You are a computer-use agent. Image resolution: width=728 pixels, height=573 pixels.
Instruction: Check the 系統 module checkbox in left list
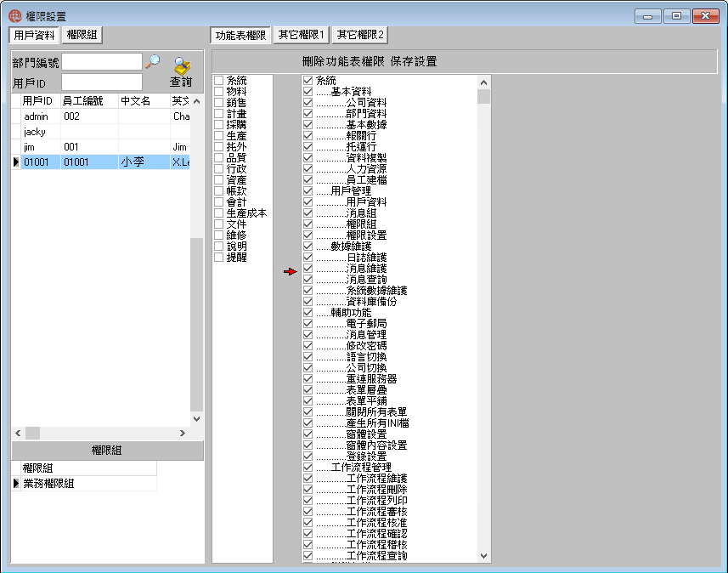(x=218, y=81)
